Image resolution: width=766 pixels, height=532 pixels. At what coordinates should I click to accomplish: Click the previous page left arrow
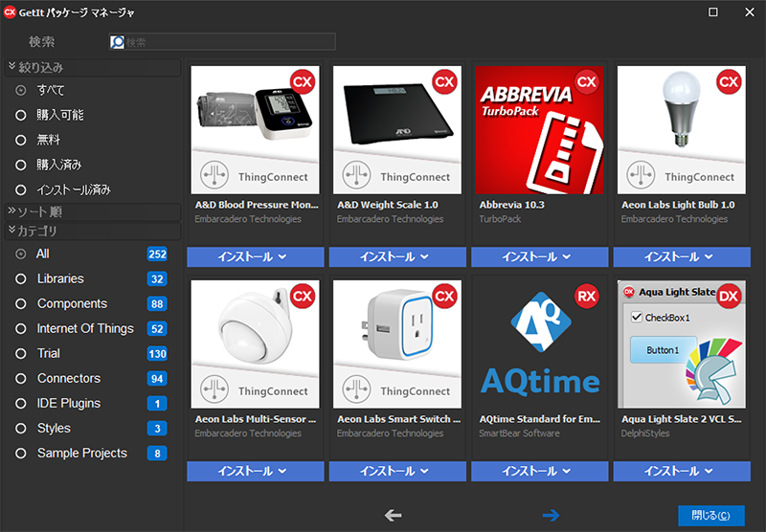394,516
